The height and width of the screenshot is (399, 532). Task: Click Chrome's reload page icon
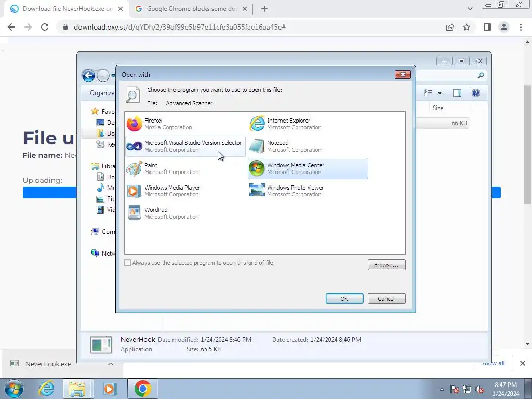click(45, 27)
